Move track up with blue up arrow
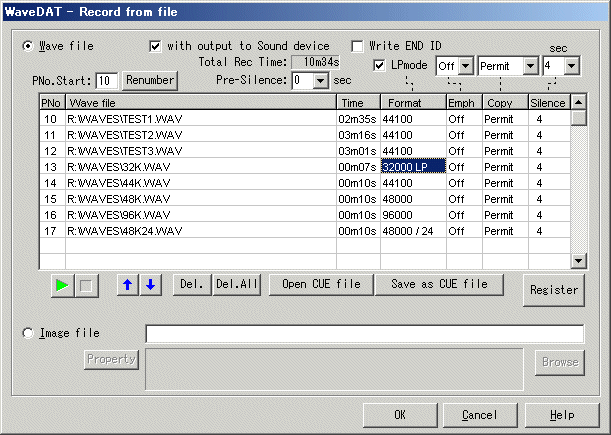Screen dimensions: 611x435 click(x=127, y=285)
